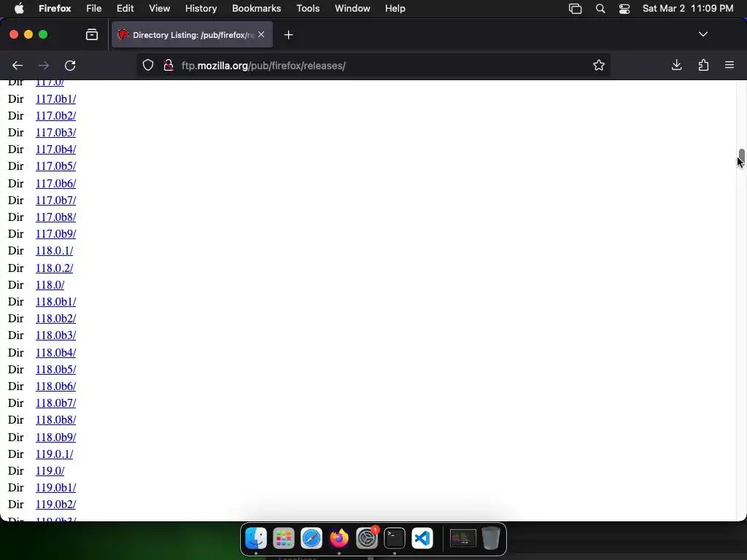Open Terminal from the Dock

point(395,538)
